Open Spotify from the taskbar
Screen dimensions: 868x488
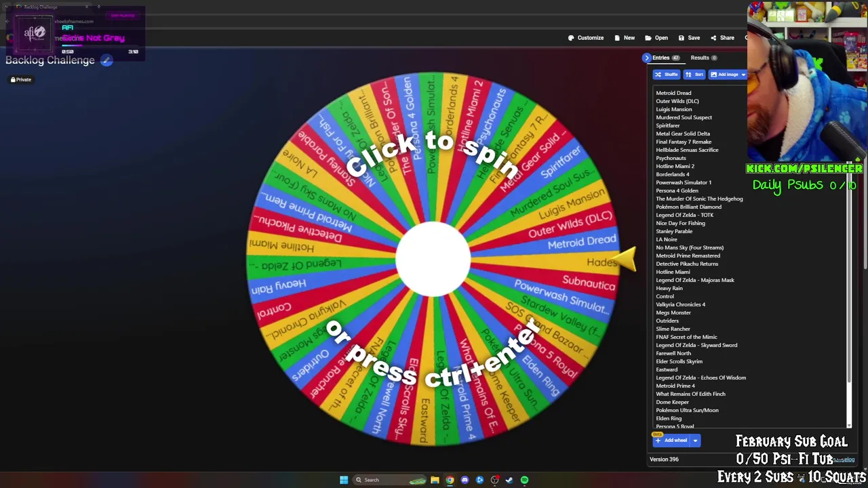point(524,480)
